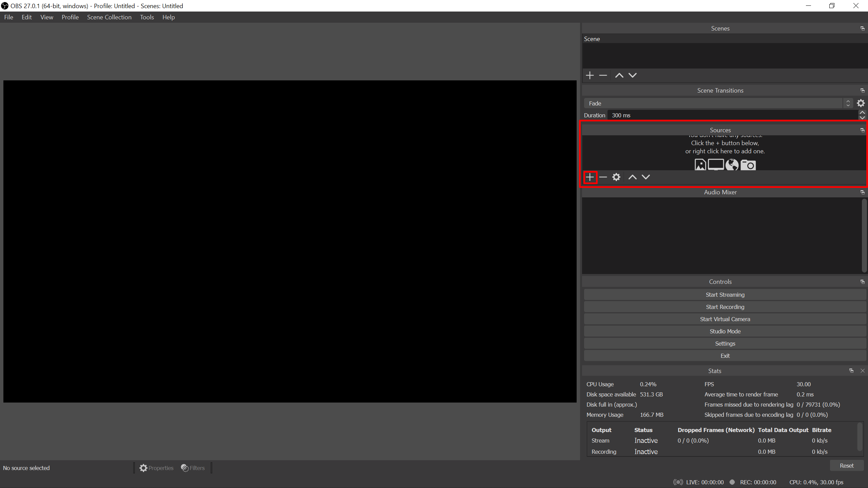Pop out the Controls dock
The image size is (868, 488).
pyautogui.click(x=863, y=282)
